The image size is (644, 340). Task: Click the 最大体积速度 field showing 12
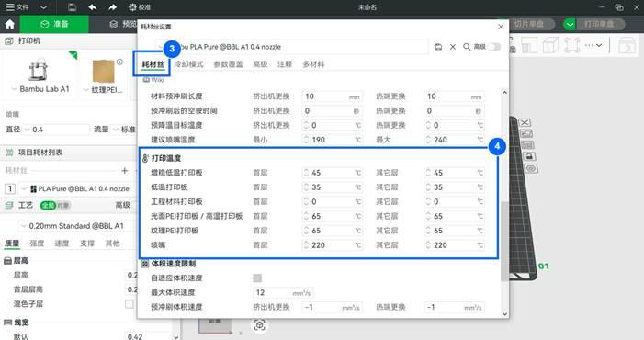[283, 293]
